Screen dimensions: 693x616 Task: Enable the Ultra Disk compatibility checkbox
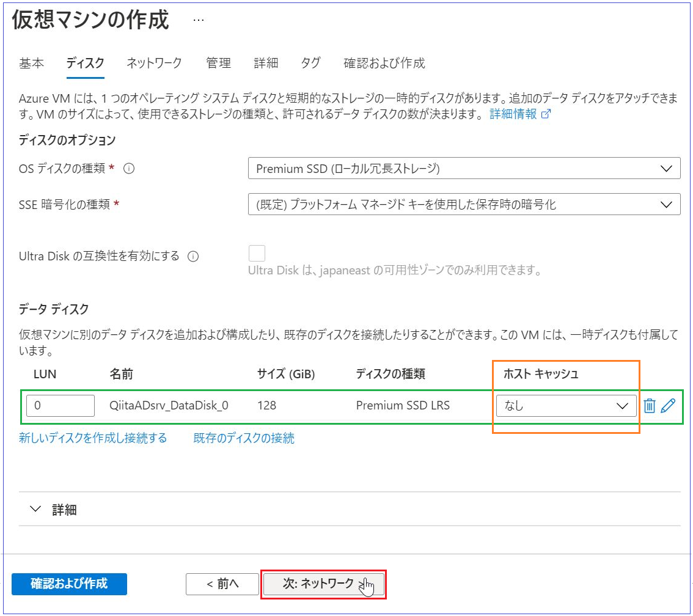257,254
